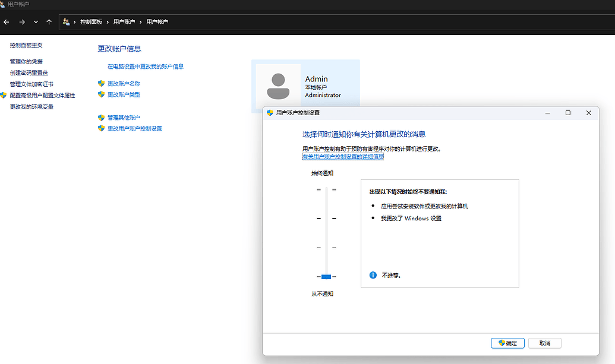Open 配置高级用户配置文件属性 link
The width and height of the screenshot is (615, 364).
[42, 95]
